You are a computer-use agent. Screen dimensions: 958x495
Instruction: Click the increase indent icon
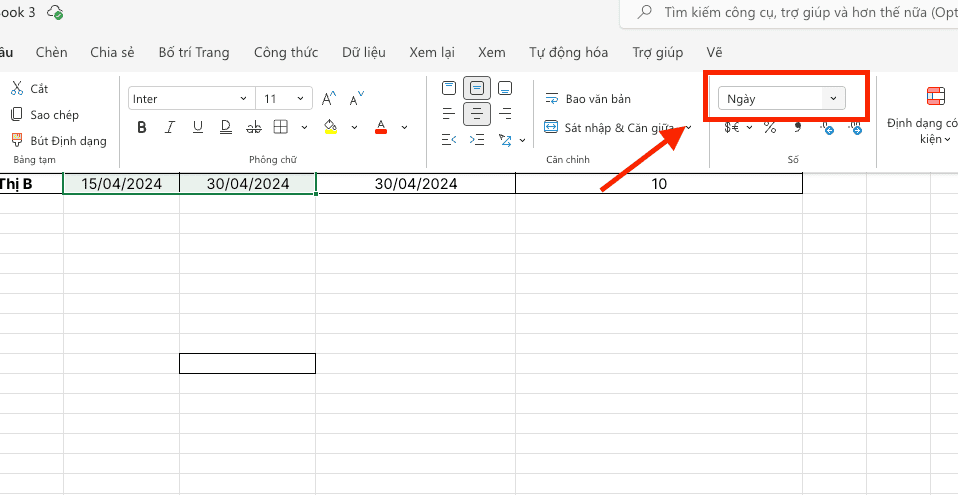coord(477,140)
